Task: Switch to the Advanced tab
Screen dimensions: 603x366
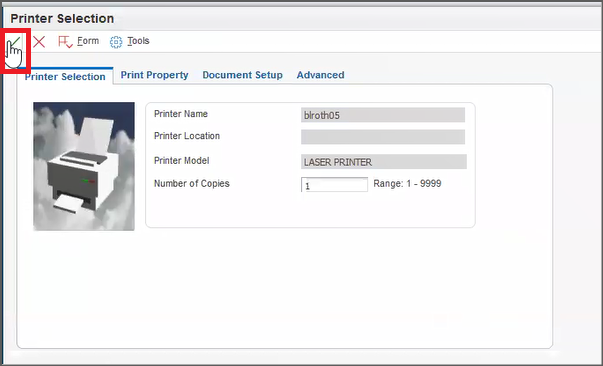Action: tap(320, 75)
